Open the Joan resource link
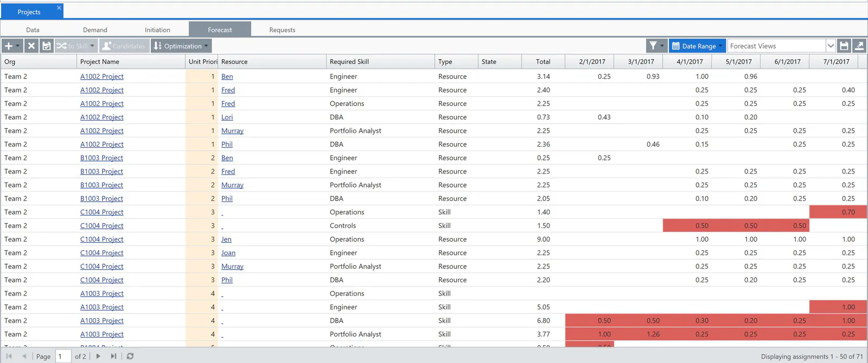The width and height of the screenshot is (868, 363). (228, 253)
